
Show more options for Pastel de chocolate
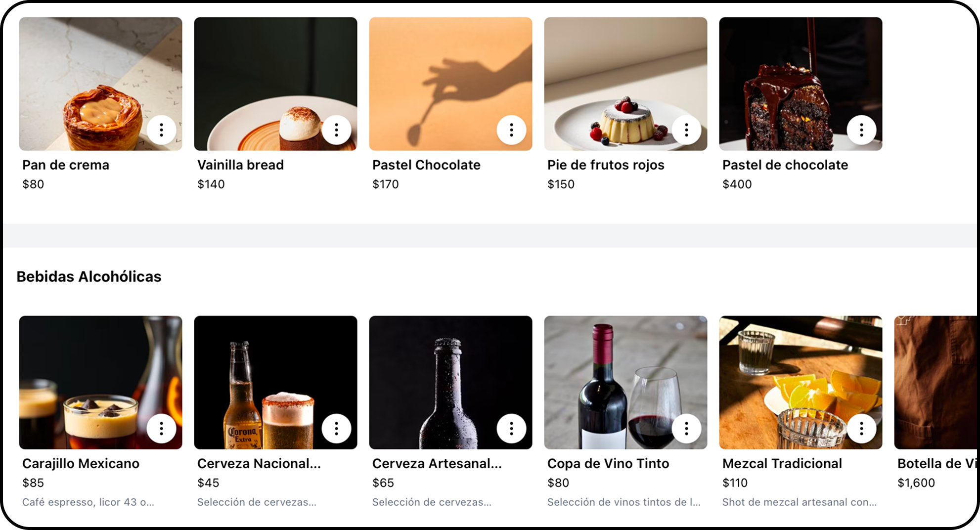(x=861, y=130)
